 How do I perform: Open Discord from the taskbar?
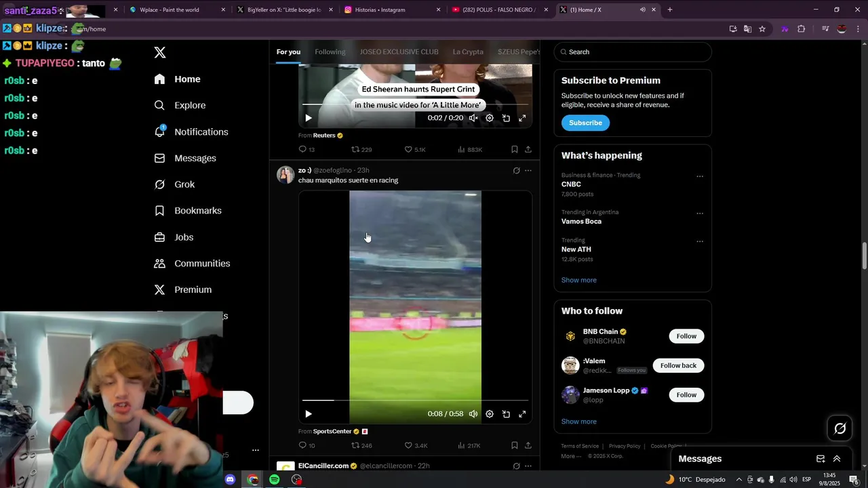pyautogui.click(x=230, y=479)
